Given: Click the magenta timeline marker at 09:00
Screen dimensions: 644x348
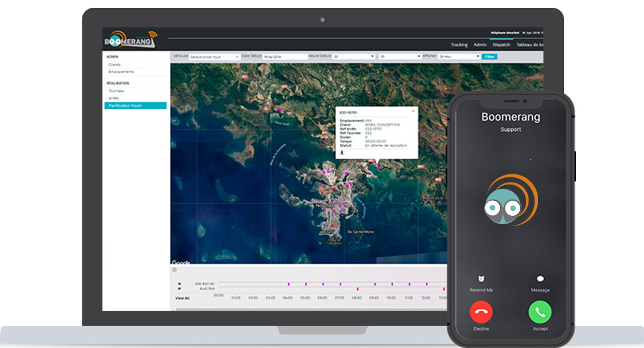Looking at the screenshot, I should 375,284.
